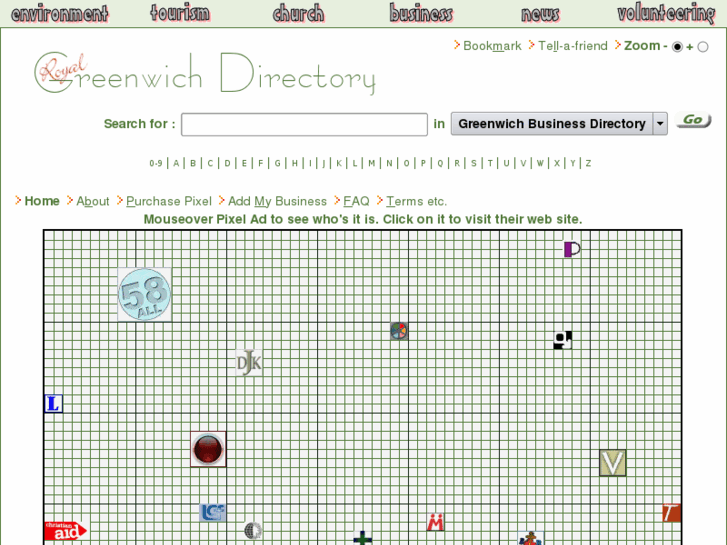The width and height of the screenshot is (727, 545).
Task: Select the Zoom minus radio button
Action: click(677, 47)
